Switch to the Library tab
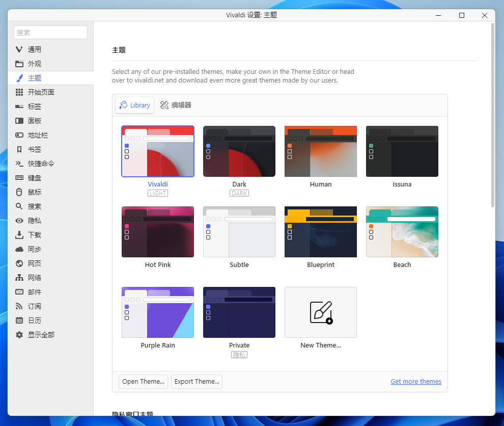This screenshot has height=426, width=504. point(135,105)
